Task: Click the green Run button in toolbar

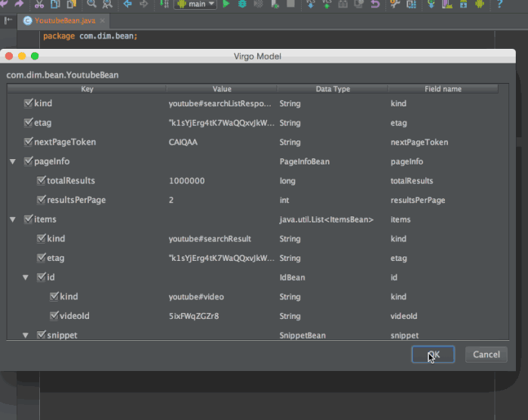Action: coord(226,4)
